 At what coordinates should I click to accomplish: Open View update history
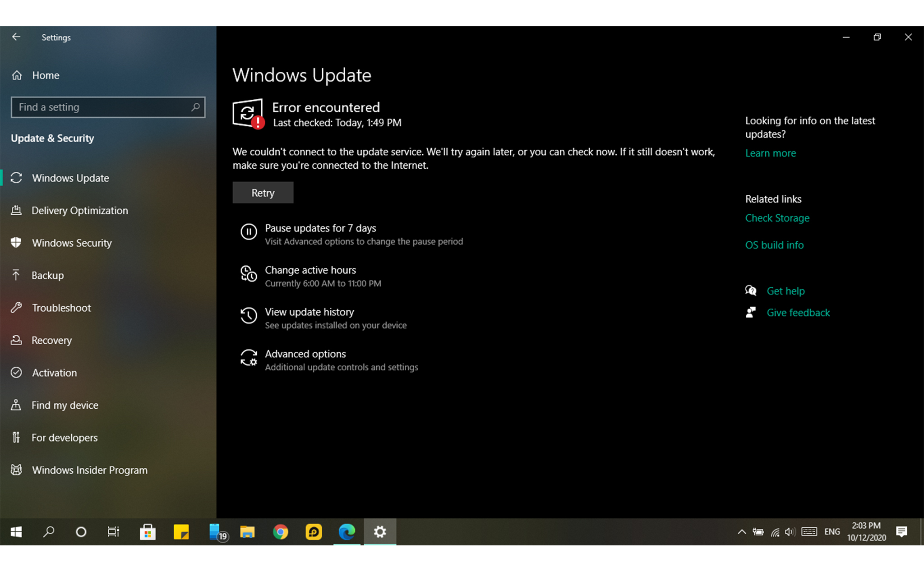309,312
